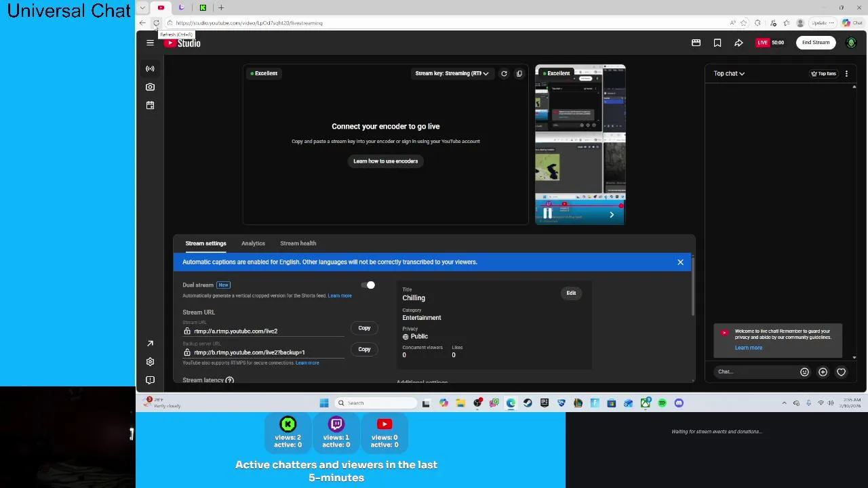Copy the Backup server URL
This screenshot has height=488, width=868.
[364, 349]
